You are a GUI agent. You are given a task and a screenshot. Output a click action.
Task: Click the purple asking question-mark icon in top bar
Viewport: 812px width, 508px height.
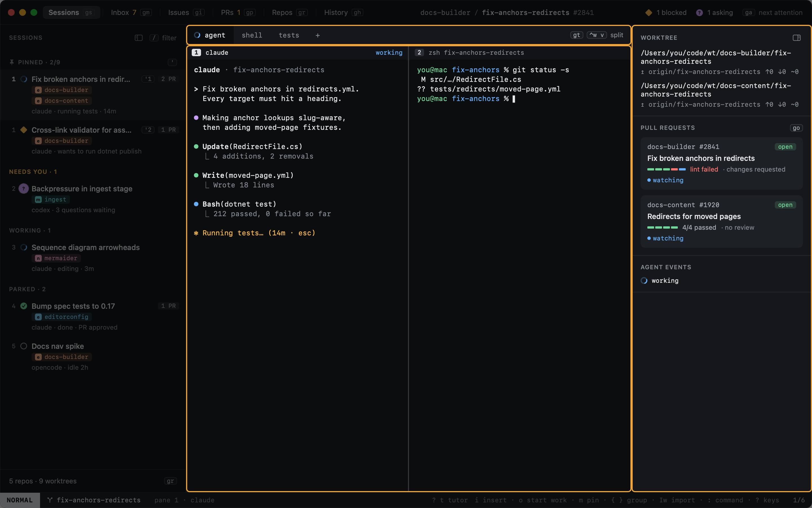coord(699,12)
